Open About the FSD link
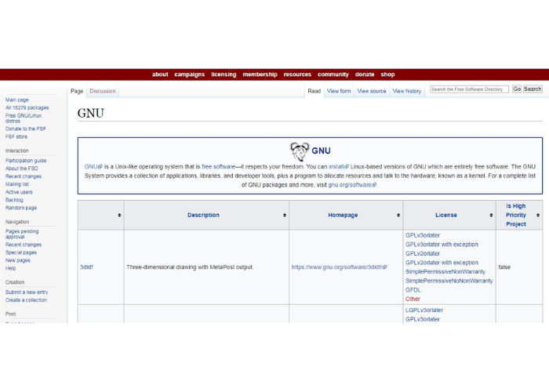Screen dimensions: 549x392 (x=22, y=169)
